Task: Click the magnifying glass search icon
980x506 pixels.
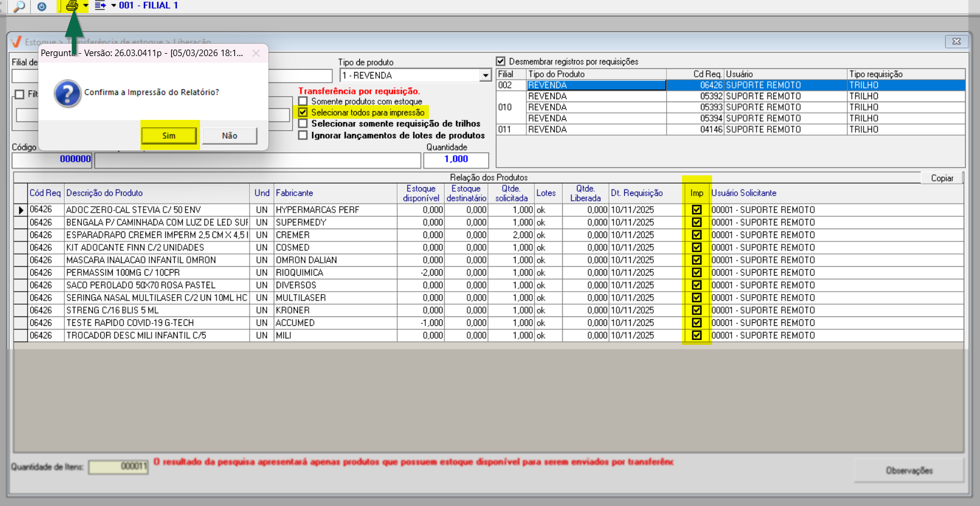Action: tap(19, 6)
